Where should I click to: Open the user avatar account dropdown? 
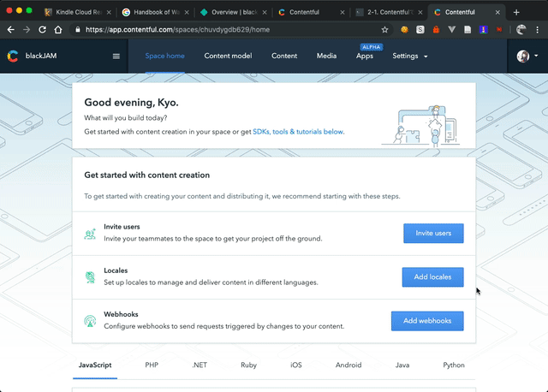pyautogui.click(x=527, y=56)
